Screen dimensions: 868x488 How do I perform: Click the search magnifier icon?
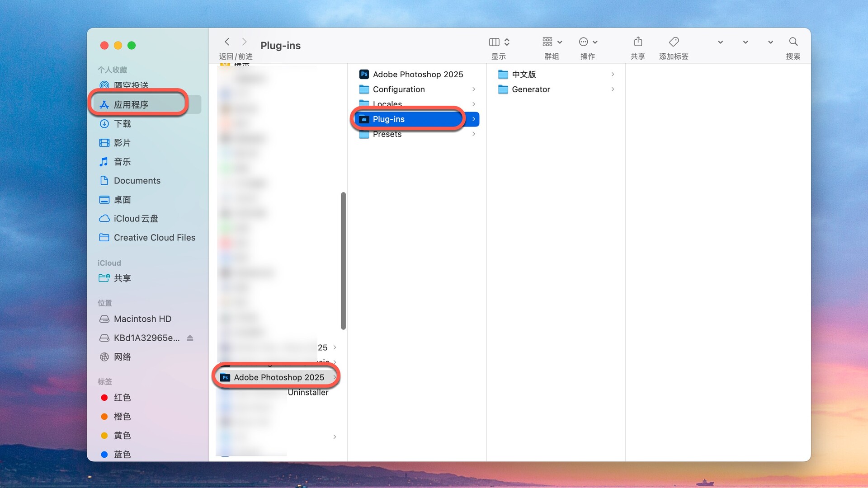(793, 42)
